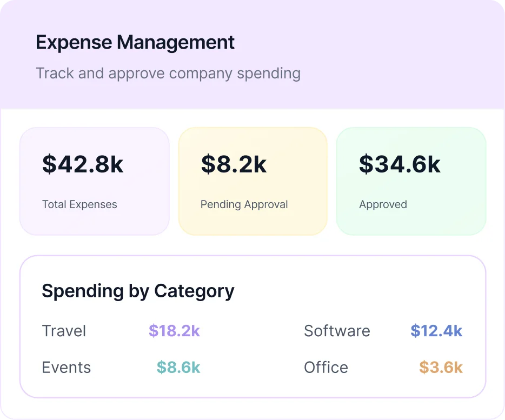This screenshot has width=505, height=420.
Task: Open the Spending by Category section
Action: pos(138,291)
